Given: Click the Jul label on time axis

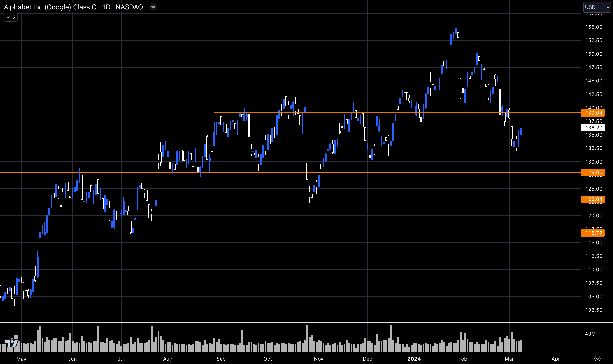Looking at the screenshot, I should click(x=121, y=359).
